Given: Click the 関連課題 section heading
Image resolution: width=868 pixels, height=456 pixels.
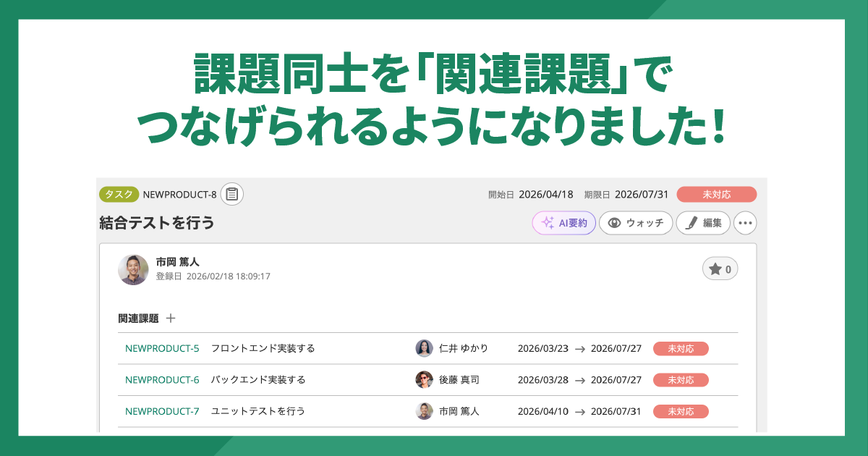Looking at the screenshot, I should (x=138, y=318).
